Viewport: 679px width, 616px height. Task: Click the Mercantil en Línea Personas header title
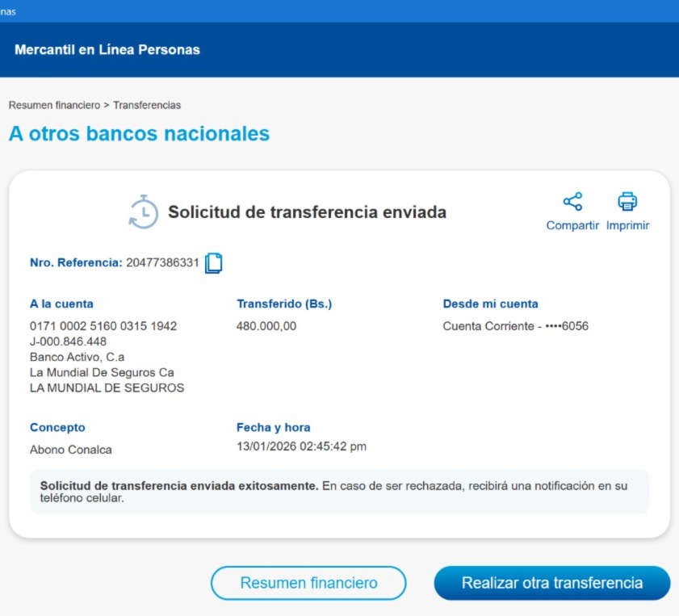coord(107,50)
